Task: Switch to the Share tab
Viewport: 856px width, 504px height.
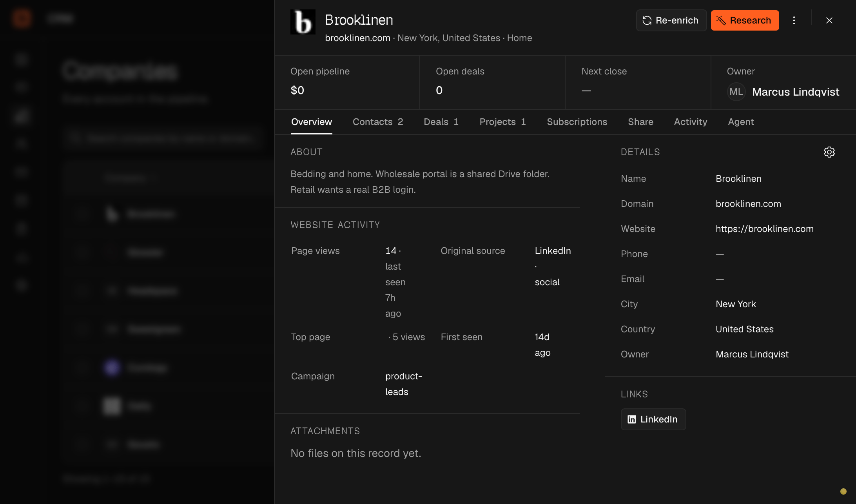Action: click(x=640, y=122)
